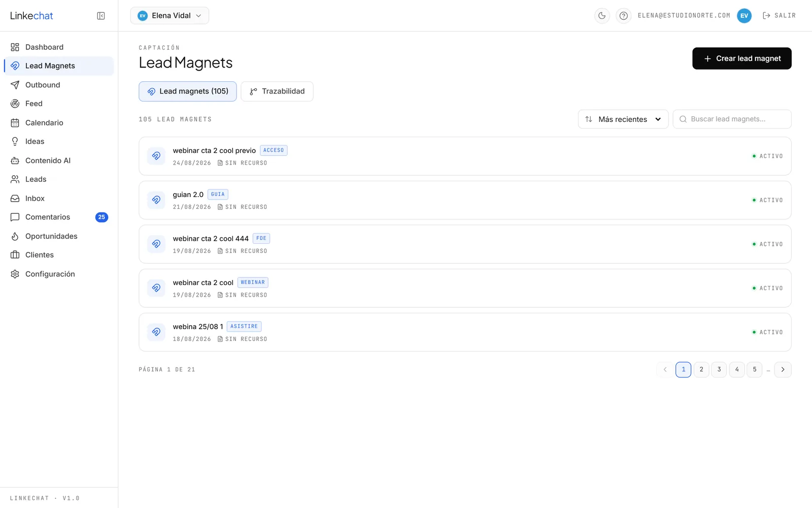Click the Comentarios speech bubble icon
Screen dimensions: 812x508
click(x=15, y=217)
